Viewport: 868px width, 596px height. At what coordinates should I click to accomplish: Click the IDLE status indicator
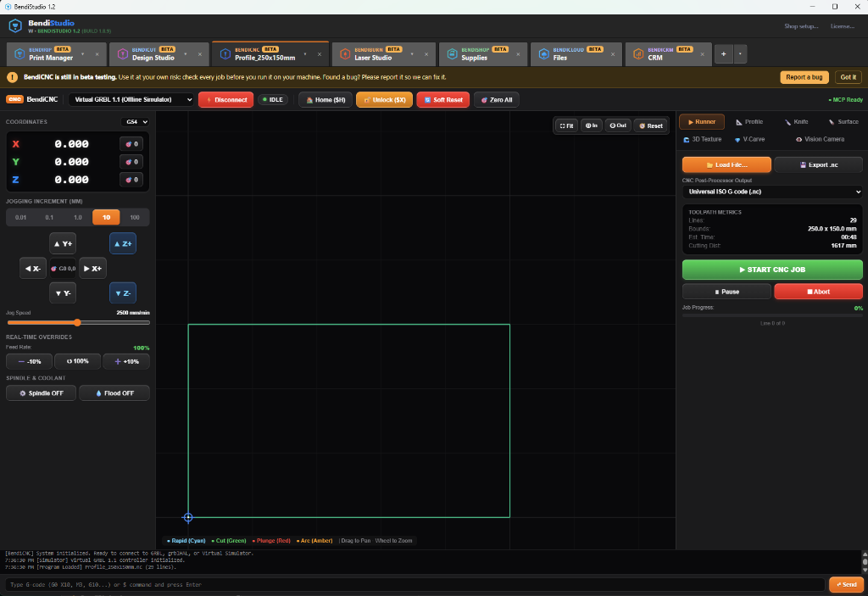273,100
